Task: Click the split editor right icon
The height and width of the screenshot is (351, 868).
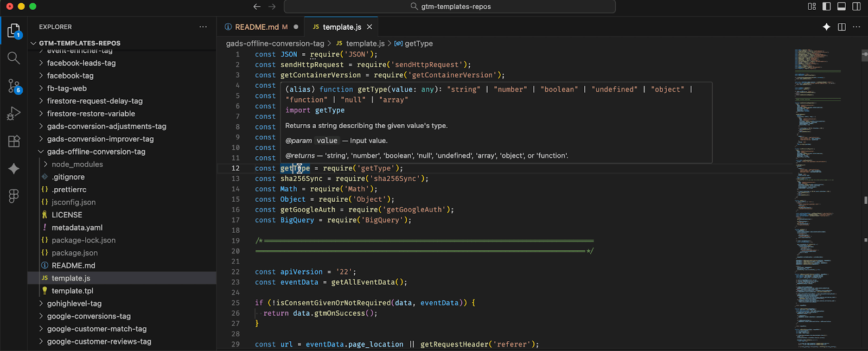Action: tap(841, 27)
